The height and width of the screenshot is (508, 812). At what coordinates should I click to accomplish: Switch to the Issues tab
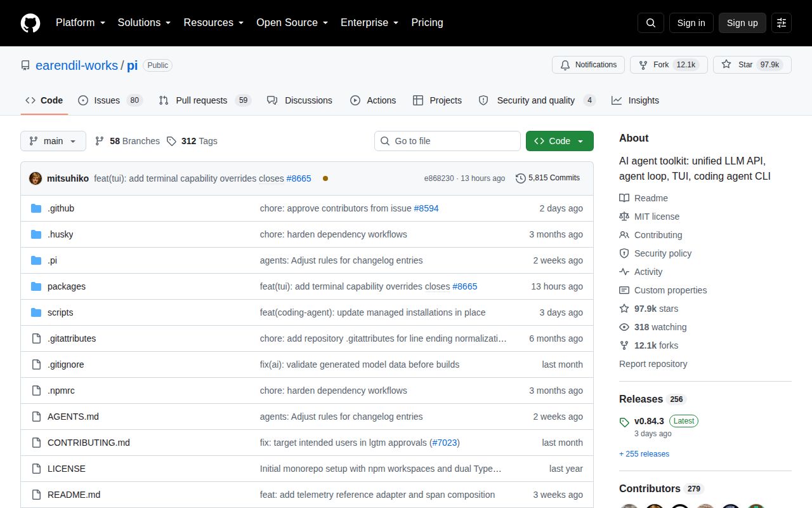coord(110,100)
